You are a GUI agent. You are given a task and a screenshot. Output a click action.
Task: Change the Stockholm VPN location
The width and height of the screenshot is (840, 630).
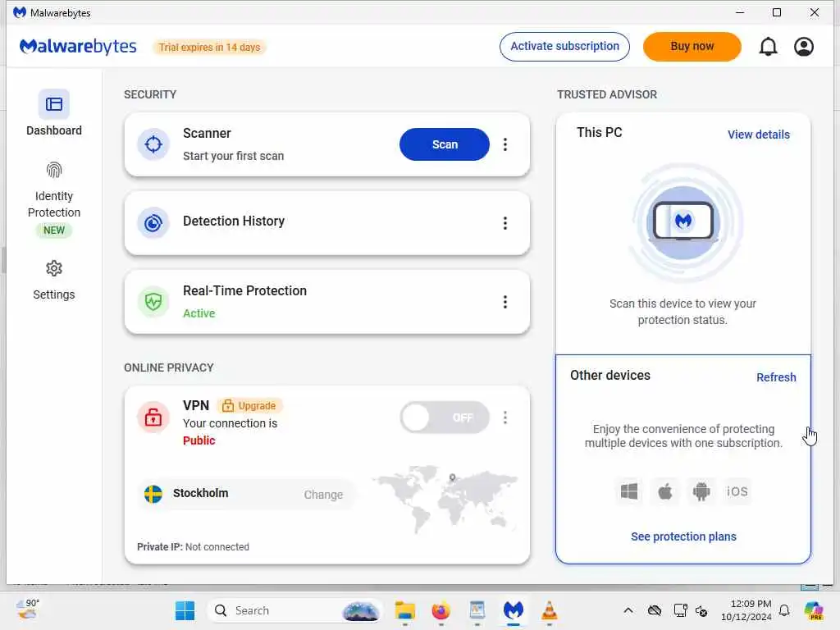point(323,495)
